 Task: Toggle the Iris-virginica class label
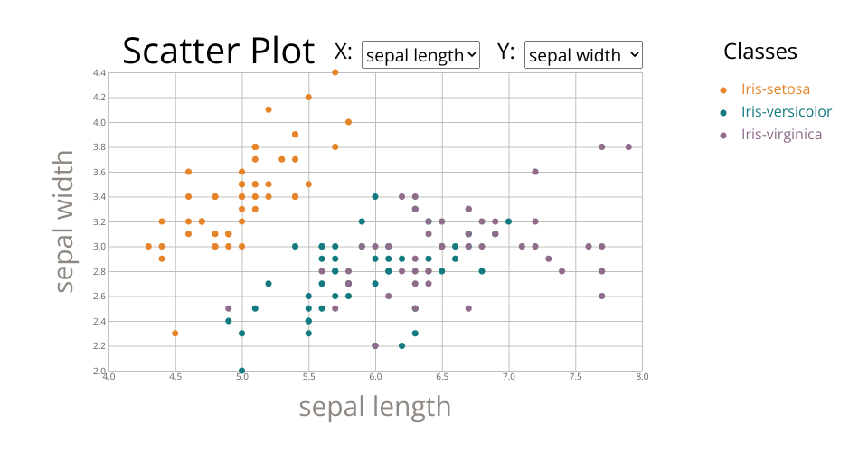click(781, 135)
